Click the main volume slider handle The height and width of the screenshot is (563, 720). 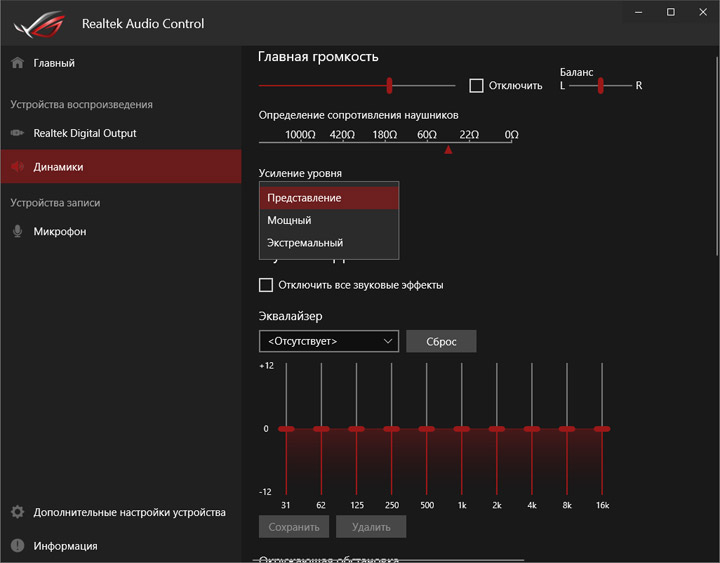pyautogui.click(x=389, y=85)
